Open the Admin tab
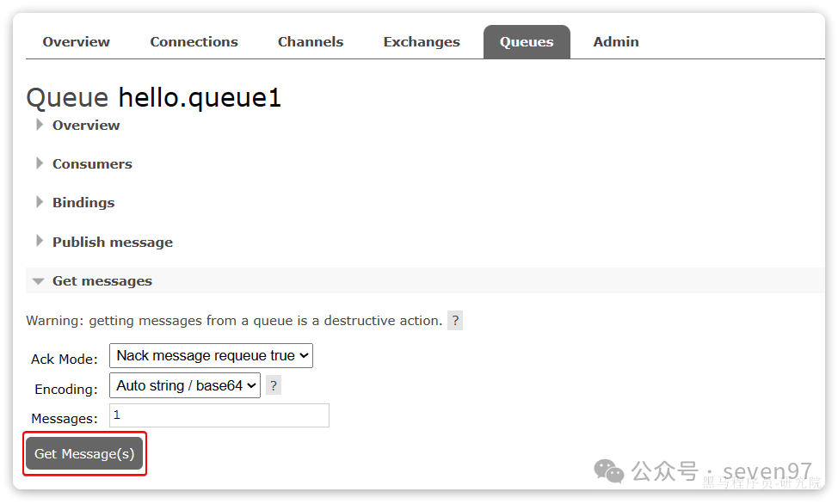Viewport: 838px width, 504px height. 616,41
